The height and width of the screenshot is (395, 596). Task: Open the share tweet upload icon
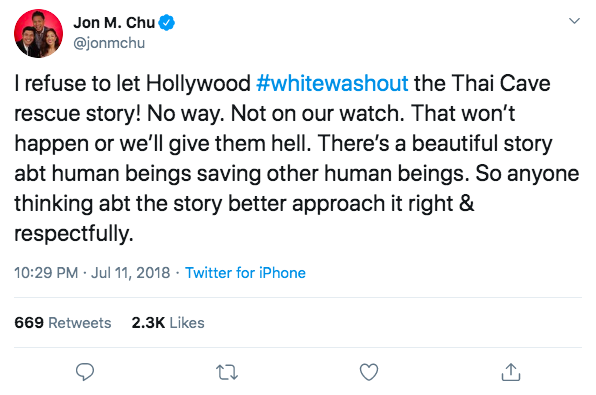pyautogui.click(x=510, y=372)
